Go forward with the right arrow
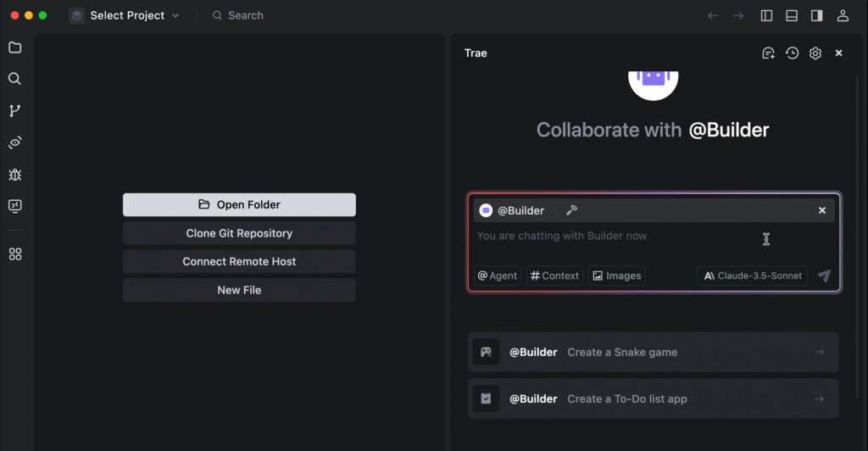 (x=738, y=15)
